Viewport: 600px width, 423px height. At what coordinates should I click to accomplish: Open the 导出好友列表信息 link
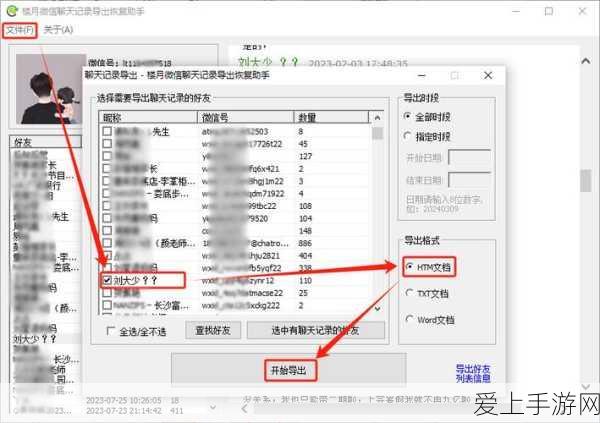point(473,374)
